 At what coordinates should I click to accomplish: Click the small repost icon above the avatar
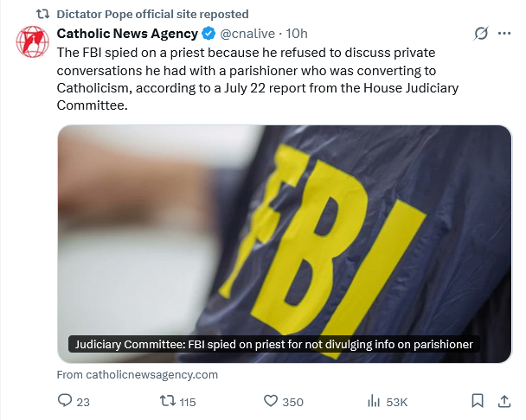[39, 14]
